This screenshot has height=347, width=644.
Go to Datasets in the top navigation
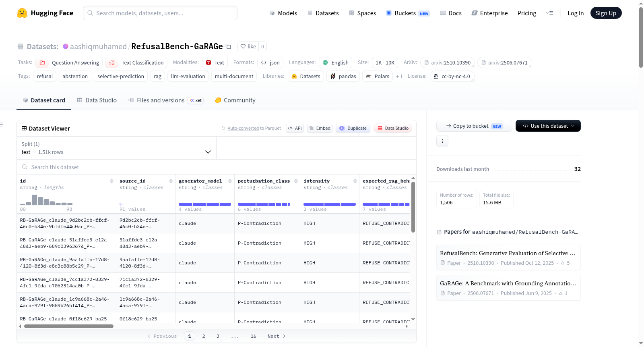coord(323,13)
